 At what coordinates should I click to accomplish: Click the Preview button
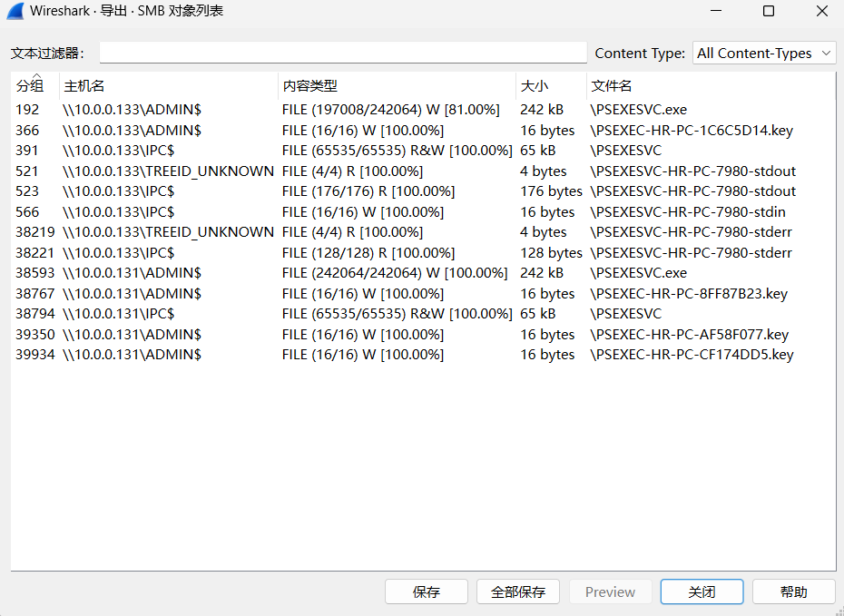pos(610,592)
